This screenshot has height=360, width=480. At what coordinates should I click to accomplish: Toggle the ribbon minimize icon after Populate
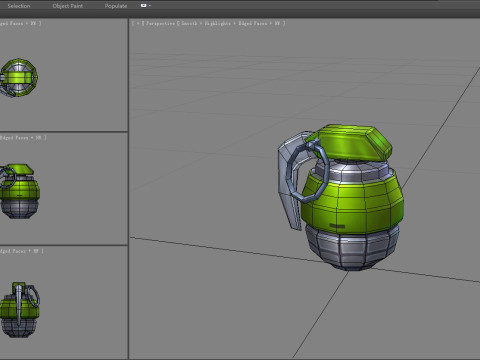click(144, 6)
